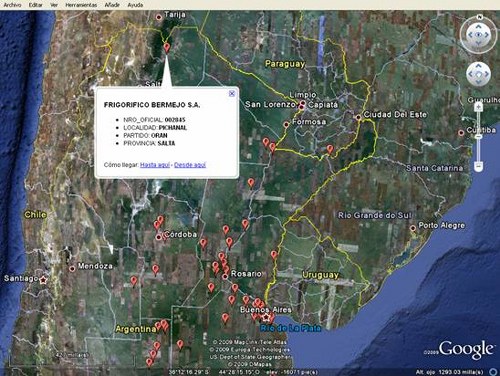Click the zoom out minus button
This screenshot has width=500, height=376.
[479, 165]
